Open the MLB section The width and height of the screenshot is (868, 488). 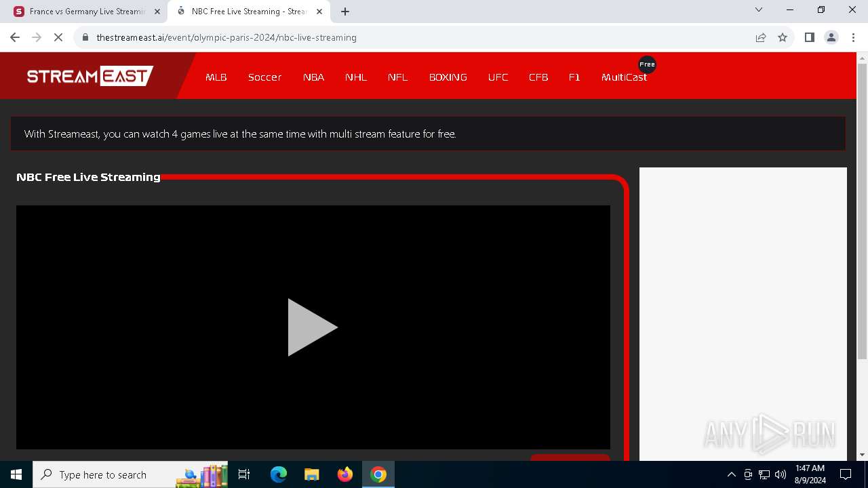point(216,77)
